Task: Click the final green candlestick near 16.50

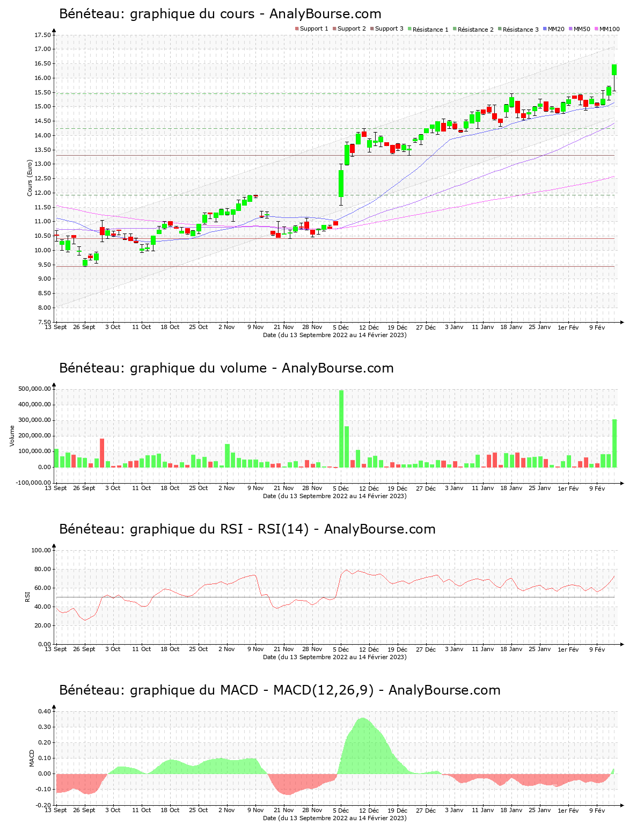Action: pos(614,70)
